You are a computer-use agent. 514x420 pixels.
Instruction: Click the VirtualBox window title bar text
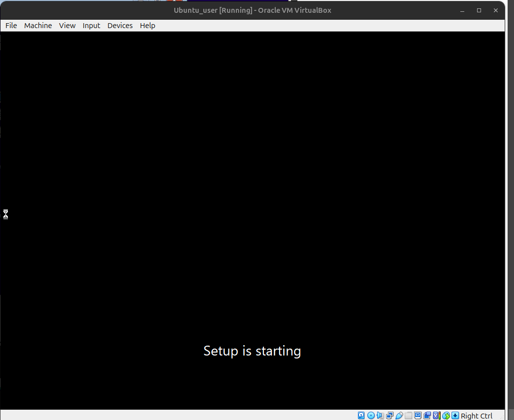(x=253, y=10)
